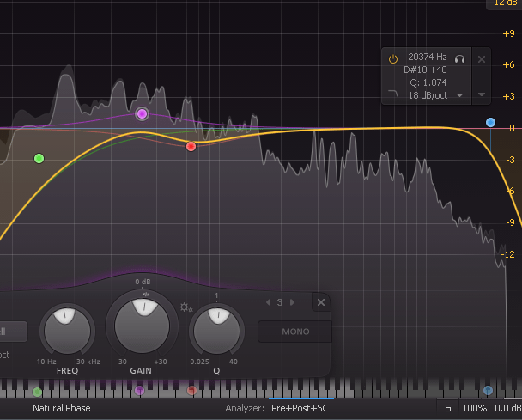522x420 pixels.
Task: Toggle the band power button in popup
Action: click(x=393, y=59)
